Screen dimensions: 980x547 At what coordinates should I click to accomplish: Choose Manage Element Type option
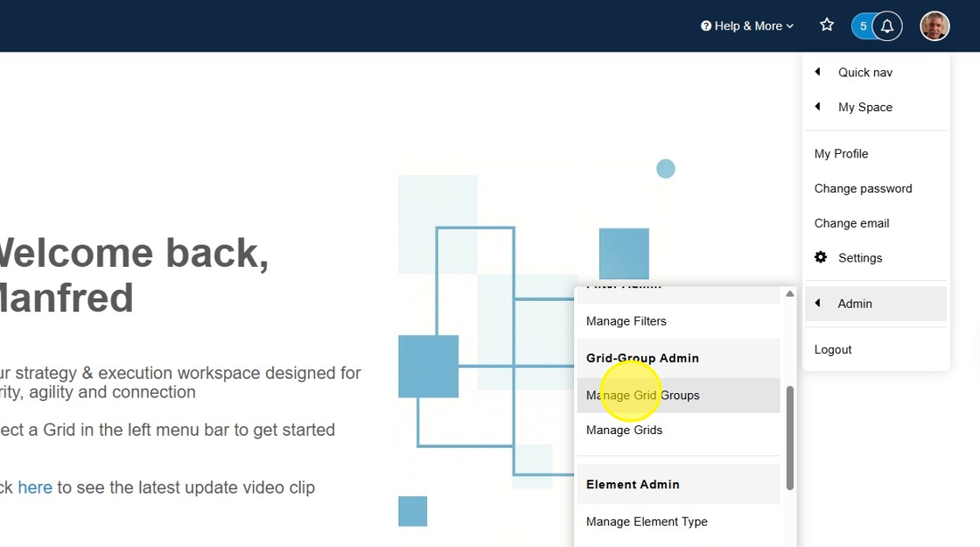(647, 522)
